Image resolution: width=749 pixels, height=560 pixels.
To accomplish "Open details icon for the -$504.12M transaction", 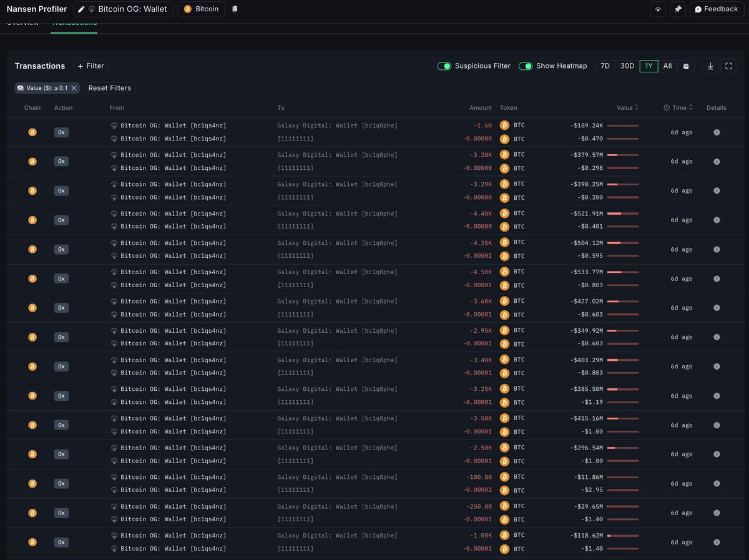I will 717,249.
